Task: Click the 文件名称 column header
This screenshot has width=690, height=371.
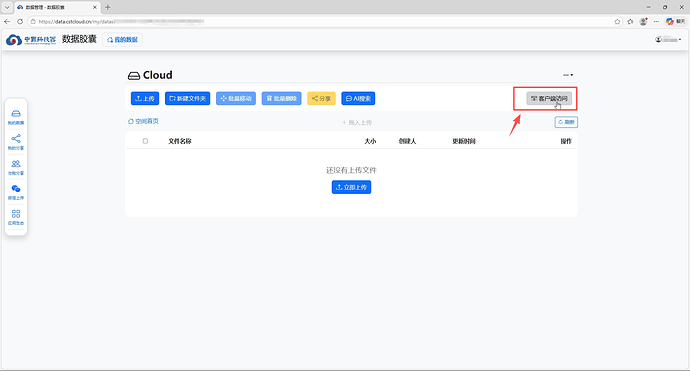Action: tap(180, 141)
